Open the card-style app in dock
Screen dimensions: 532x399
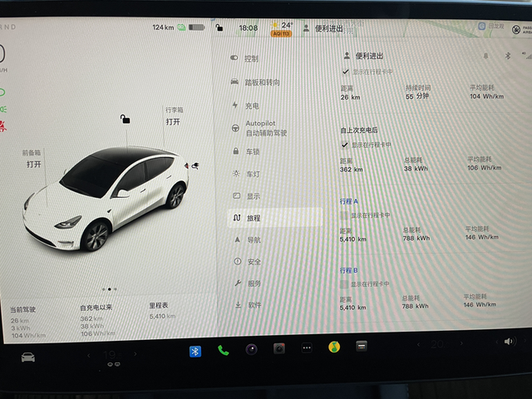tap(362, 346)
